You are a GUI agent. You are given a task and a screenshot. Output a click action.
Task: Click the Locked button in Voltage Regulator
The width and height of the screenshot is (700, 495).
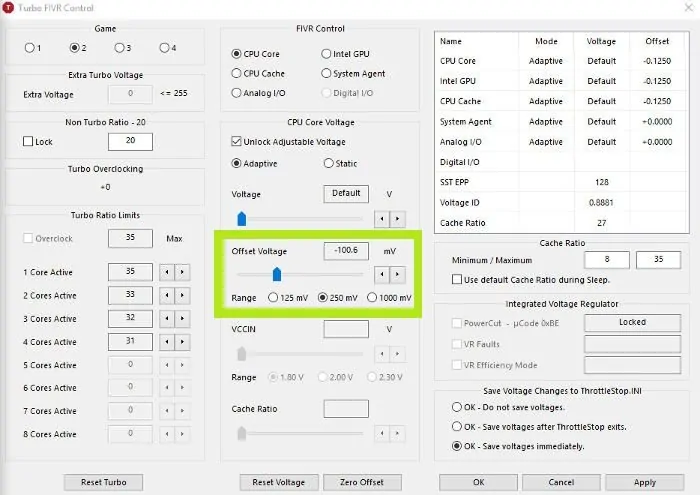[633, 323]
